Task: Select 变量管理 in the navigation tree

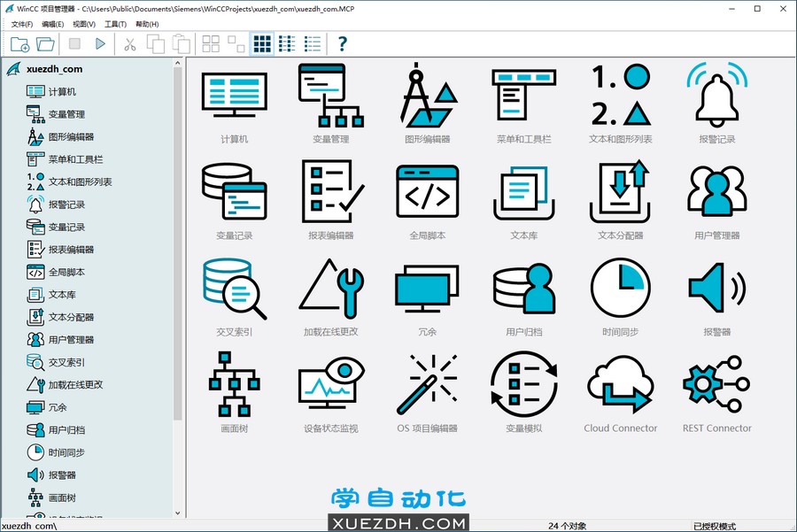Action: [66, 114]
